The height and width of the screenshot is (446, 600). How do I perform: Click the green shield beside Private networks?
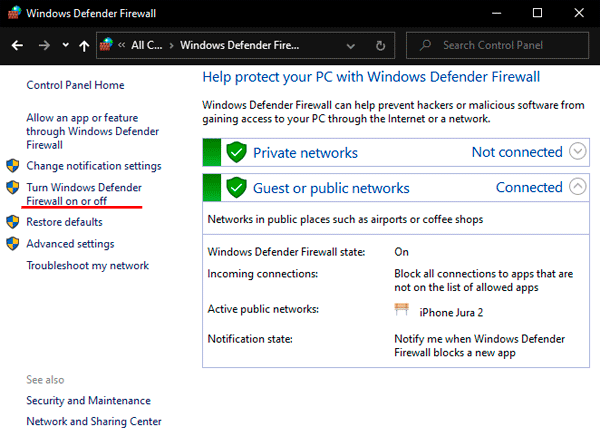(236, 153)
